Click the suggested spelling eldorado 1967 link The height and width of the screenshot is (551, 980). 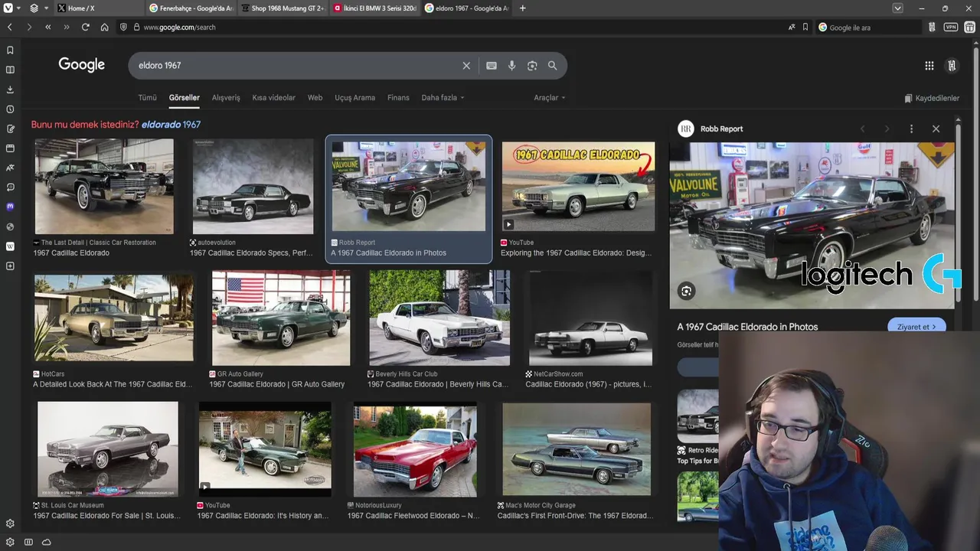point(171,124)
